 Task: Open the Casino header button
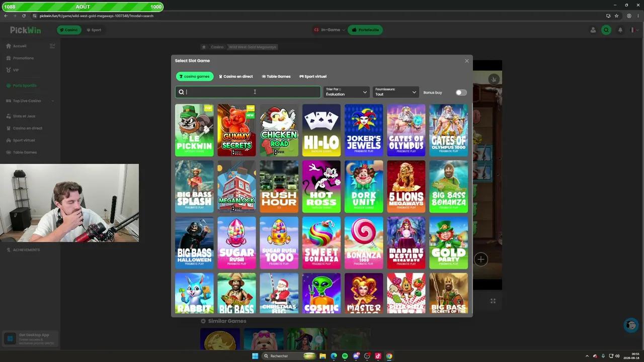(x=69, y=30)
